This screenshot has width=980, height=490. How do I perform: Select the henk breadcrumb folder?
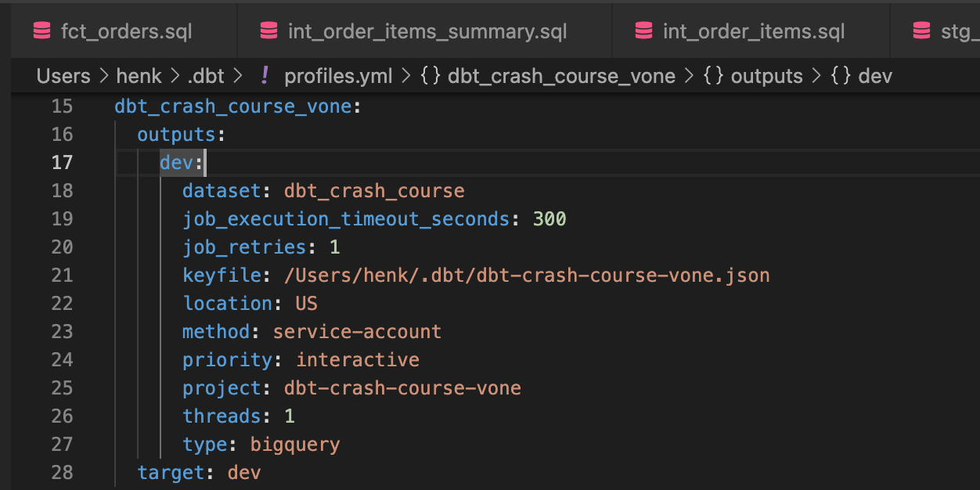click(x=139, y=76)
